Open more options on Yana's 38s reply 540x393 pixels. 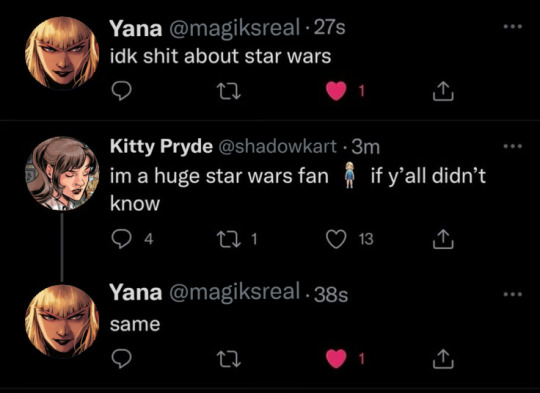click(513, 294)
